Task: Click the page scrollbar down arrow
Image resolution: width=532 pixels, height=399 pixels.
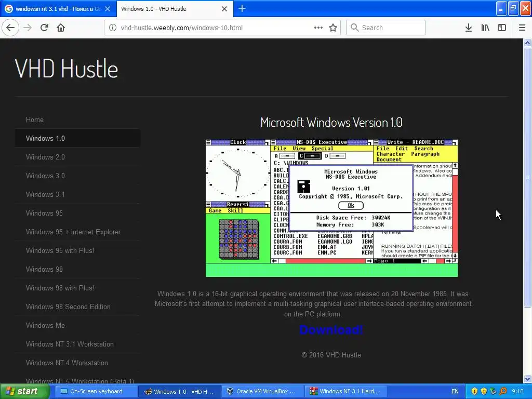Action: coord(527,379)
